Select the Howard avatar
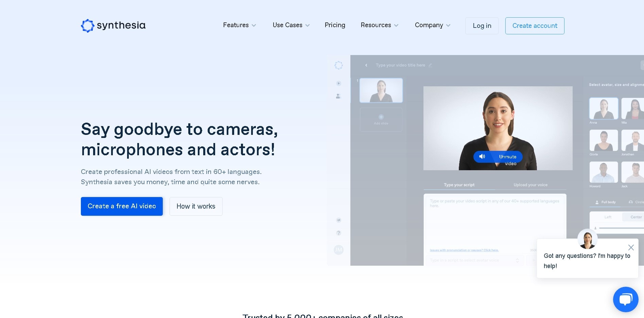 [604, 172]
